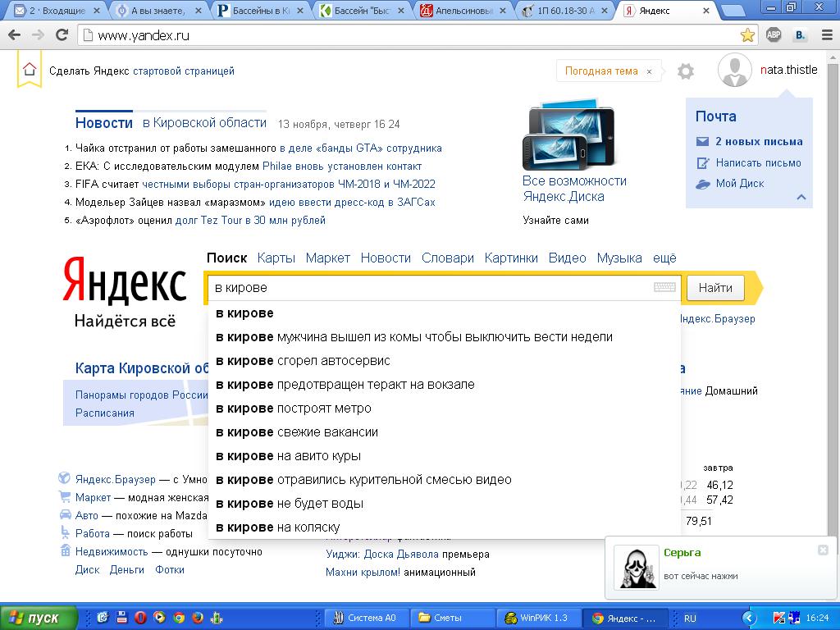
Task: Dismiss the Погодная тема suggestion
Action: 649,71
